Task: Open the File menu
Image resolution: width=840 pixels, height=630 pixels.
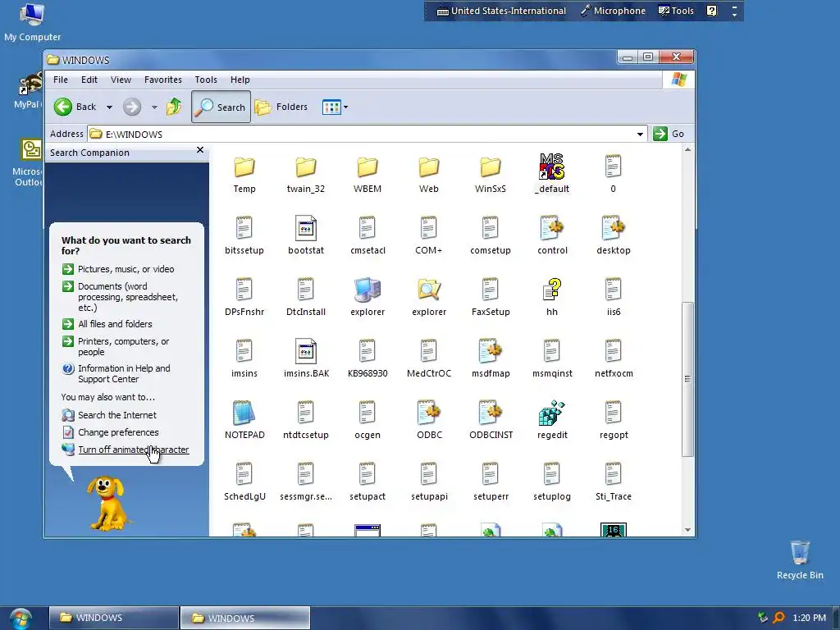Action: [61, 80]
